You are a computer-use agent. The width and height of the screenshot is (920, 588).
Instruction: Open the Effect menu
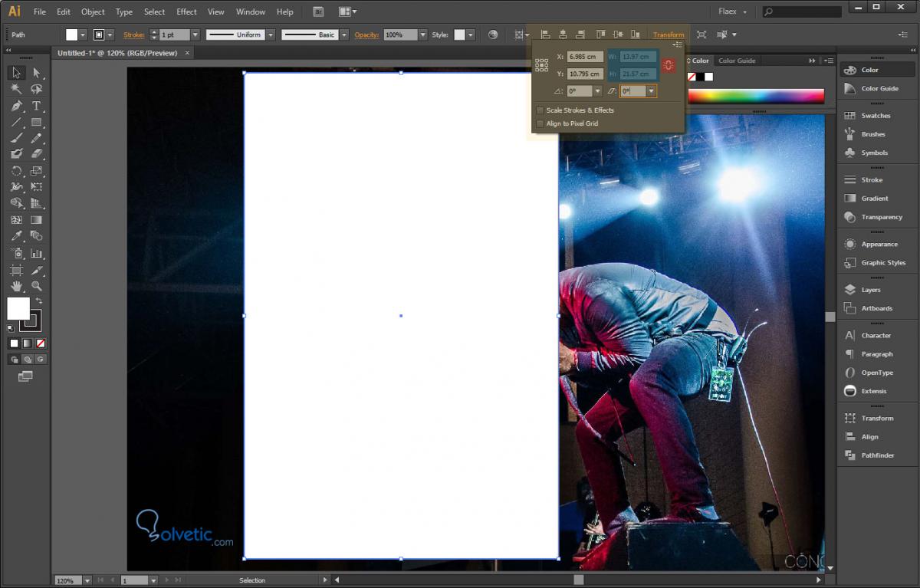tap(186, 11)
